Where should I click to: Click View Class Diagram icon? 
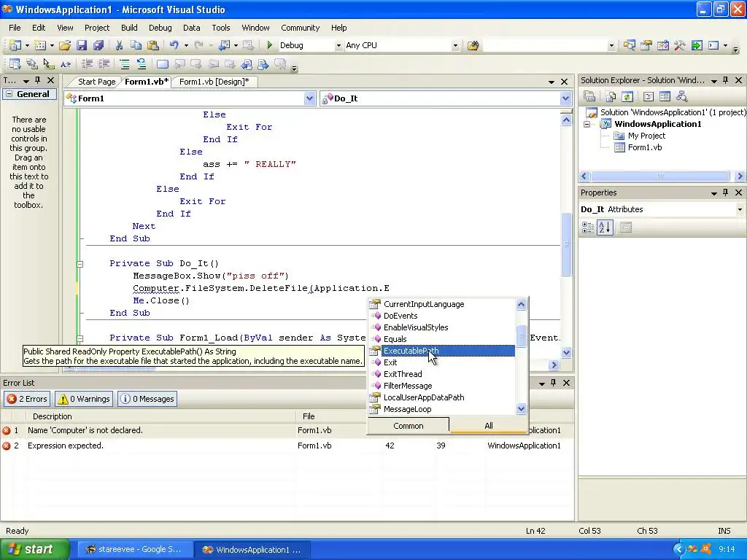tap(682, 97)
